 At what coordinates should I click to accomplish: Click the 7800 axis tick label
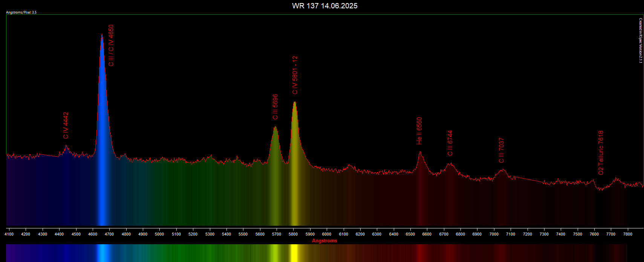click(628, 234)
